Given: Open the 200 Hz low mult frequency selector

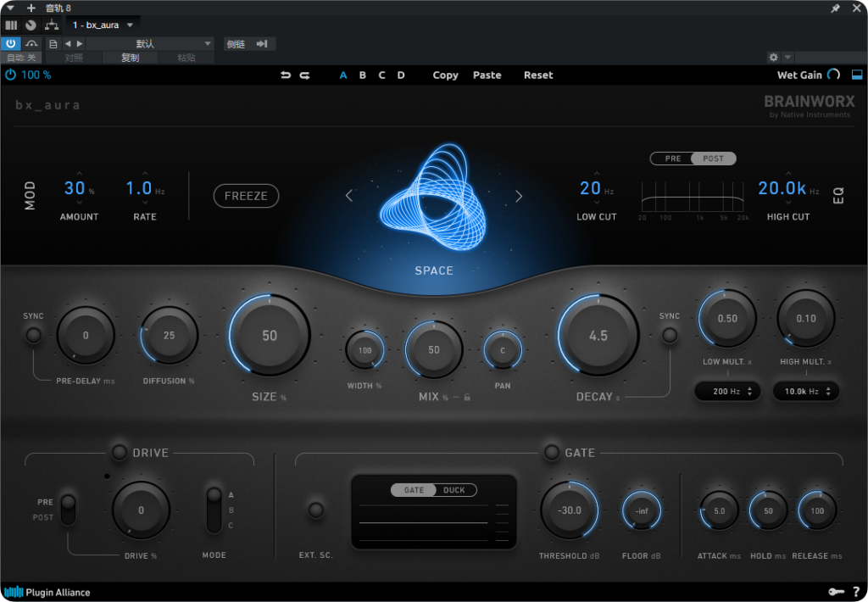Looking at the screenshot, I should 727,391.
